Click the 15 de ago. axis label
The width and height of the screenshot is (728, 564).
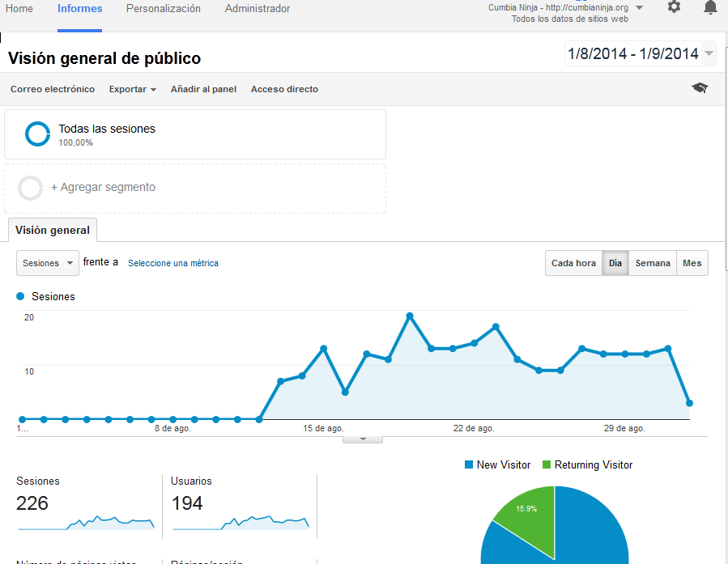[x=323, y=428]
